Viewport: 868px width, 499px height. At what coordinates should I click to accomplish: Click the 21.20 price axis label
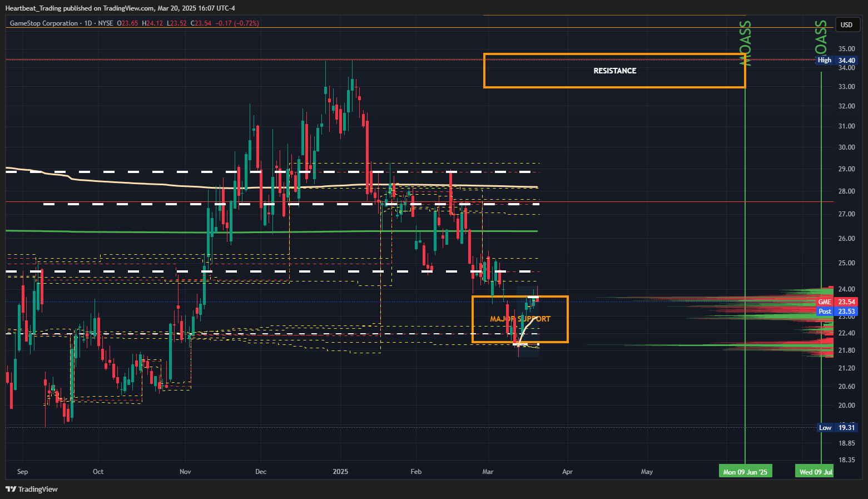847,368
